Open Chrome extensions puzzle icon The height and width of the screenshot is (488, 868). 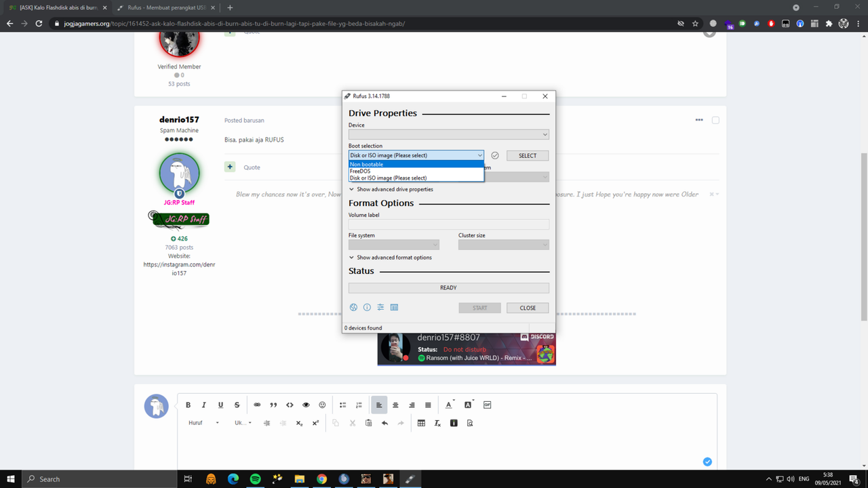click(x=829, y=23)
